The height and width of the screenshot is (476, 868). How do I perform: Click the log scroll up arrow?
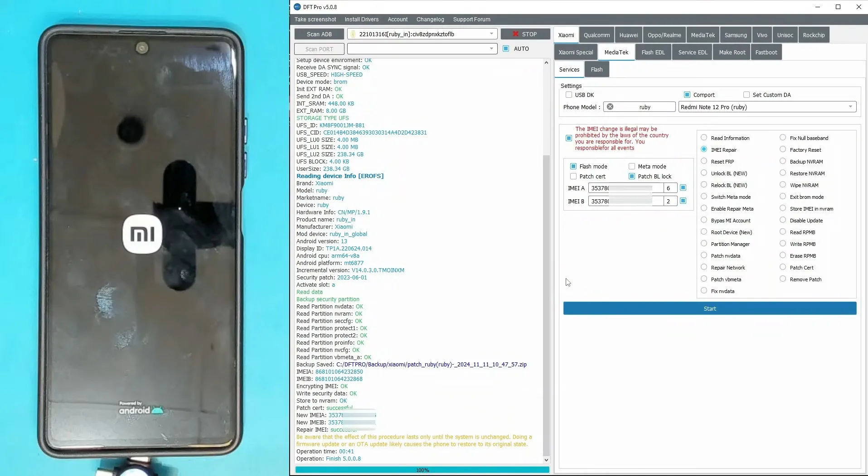point(546,63)
